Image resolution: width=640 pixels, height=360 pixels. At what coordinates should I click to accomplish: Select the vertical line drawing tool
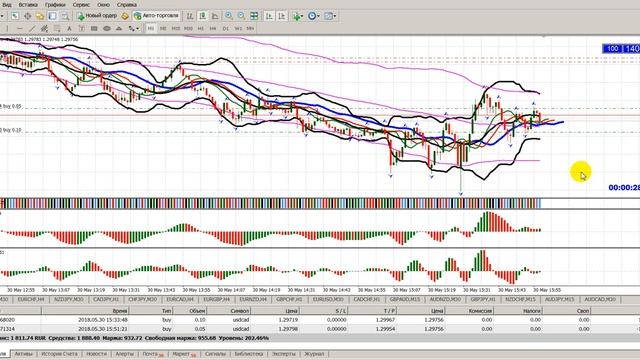pos(7,29)
